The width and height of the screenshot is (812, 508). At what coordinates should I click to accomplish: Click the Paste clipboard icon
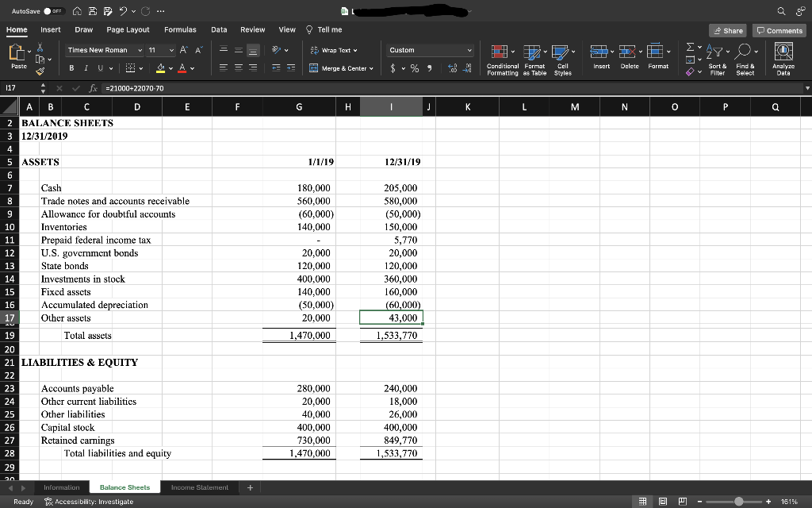click(x=17, y=52)
